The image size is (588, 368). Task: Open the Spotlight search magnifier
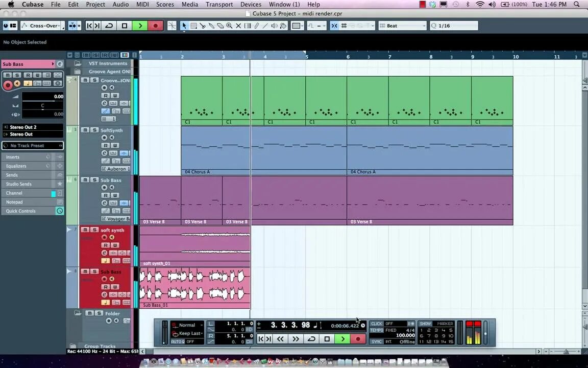[x=577, y=5]
